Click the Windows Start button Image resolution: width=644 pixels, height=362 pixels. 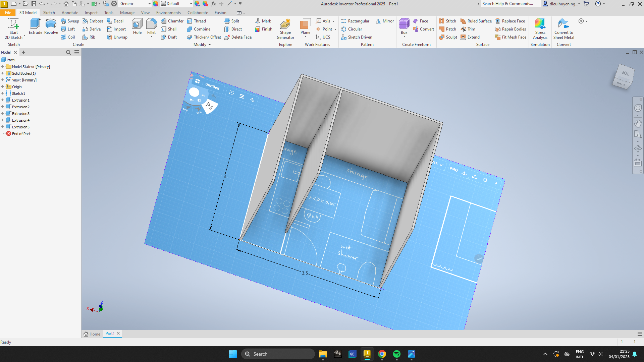click(233, 354)
